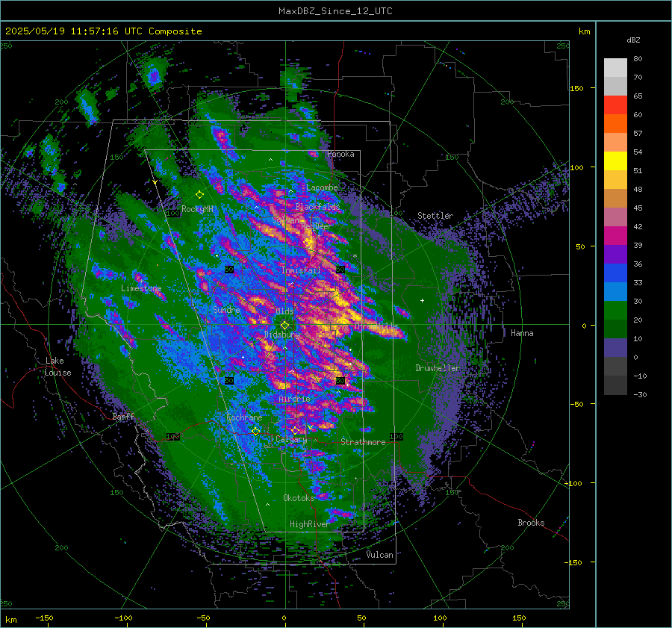Click the Innisfail city label
This screenshot has height=628, width=672.
tap(301, 270)
